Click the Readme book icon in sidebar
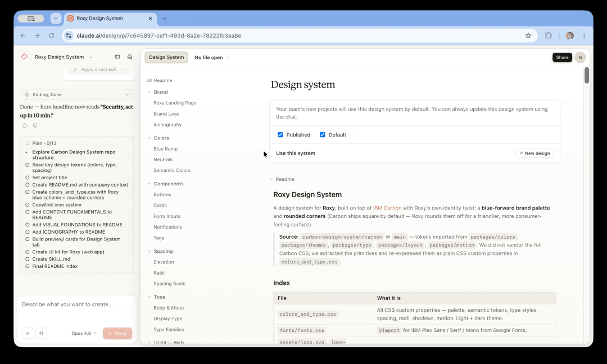 (x=150, y=80)
